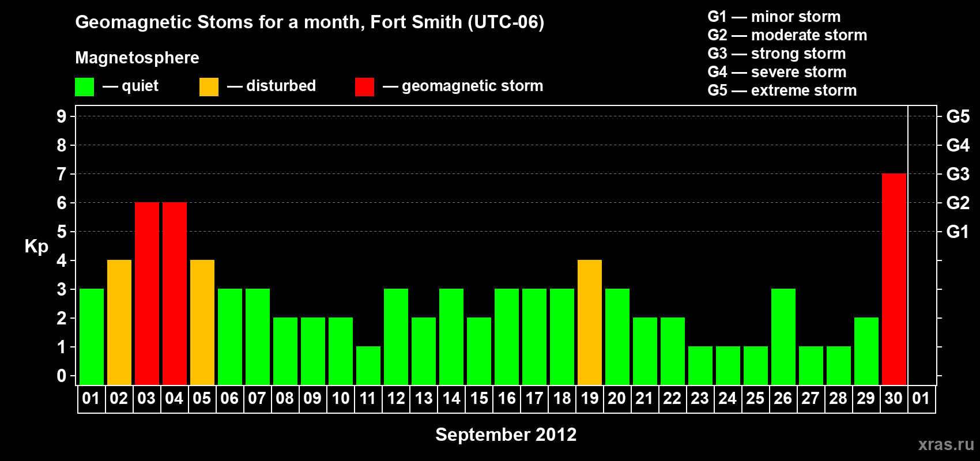This screenshot has height=461, width=980.
Task: Click the G1 right-axis label
Action: pyautogui.click(x=958, y=232)
